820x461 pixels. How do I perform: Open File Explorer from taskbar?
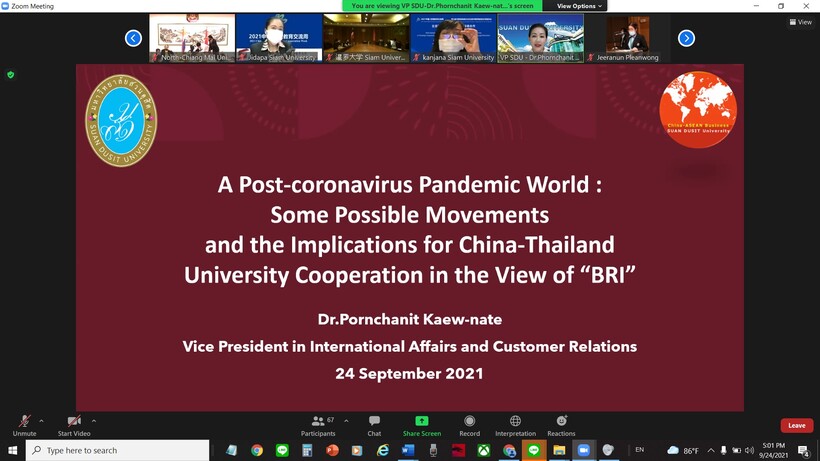pyautogui.click(x=559, y=450)
